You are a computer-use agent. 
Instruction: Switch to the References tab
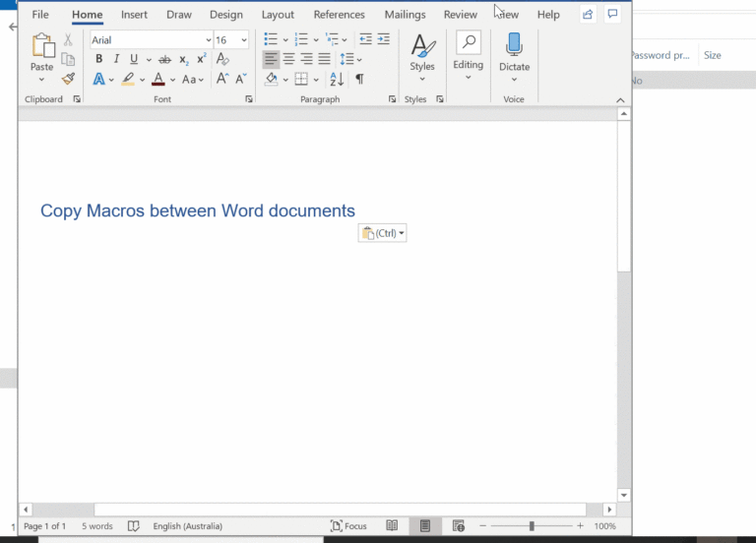(339, 15)
